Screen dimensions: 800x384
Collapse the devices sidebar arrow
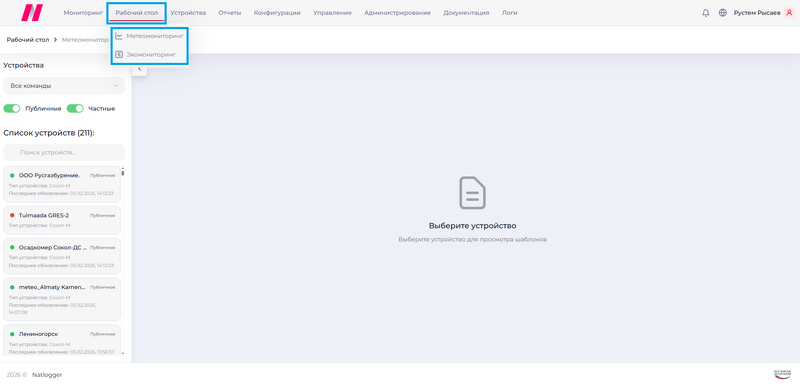click(x=139, y=70)
